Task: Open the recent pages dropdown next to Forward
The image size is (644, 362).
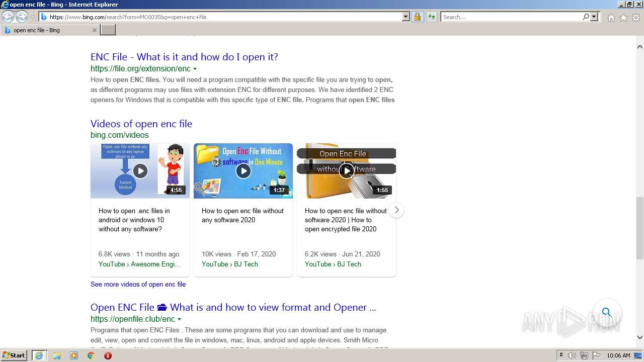Action: coord(33,17)
